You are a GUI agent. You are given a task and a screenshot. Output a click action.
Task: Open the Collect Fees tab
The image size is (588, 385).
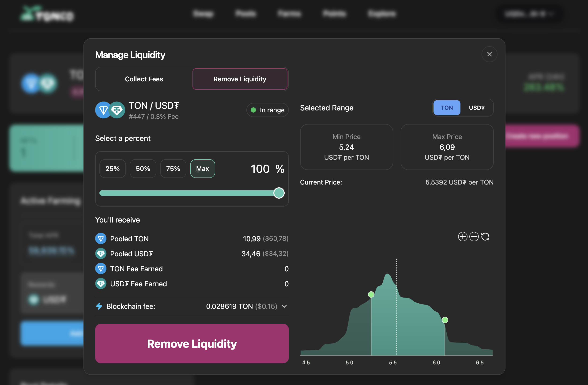coord(144,79)
